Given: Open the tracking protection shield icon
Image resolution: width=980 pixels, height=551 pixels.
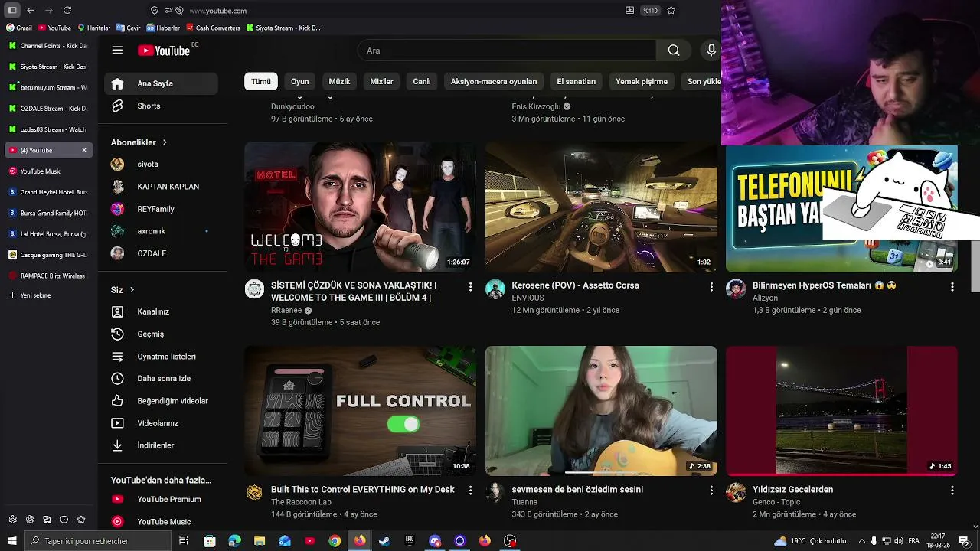Looking at the screenshot, I should tap(155, 11).
